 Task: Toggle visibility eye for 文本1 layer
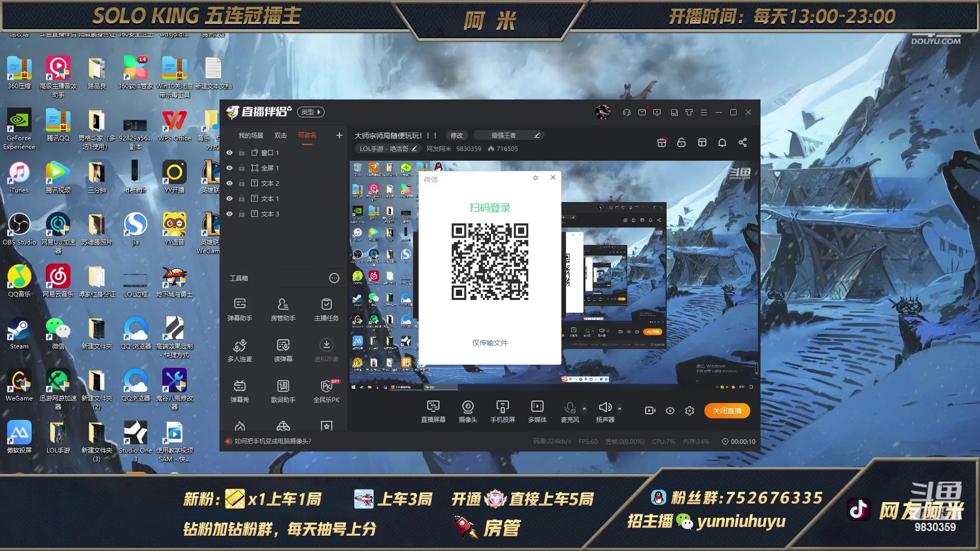[x=229, y=198]
